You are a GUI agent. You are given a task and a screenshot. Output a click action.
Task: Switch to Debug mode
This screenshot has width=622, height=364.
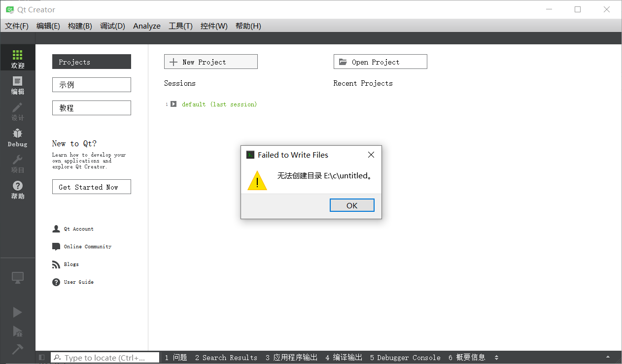point(18,137)
